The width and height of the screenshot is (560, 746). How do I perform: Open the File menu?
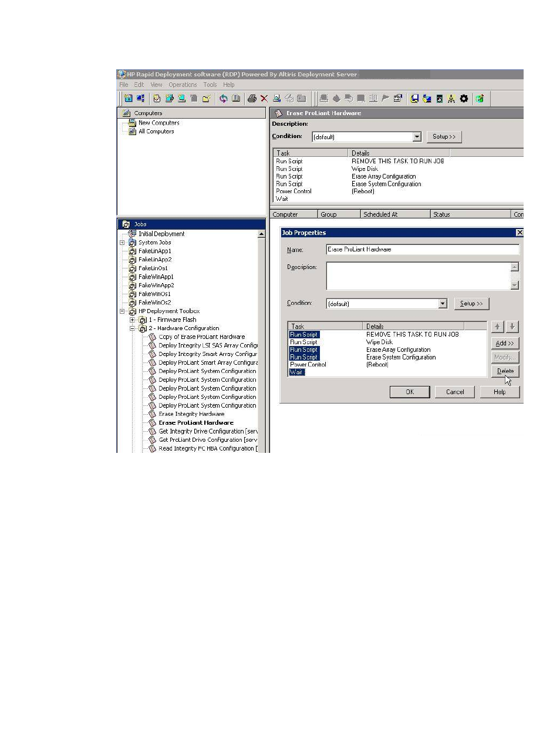point(124,85)
